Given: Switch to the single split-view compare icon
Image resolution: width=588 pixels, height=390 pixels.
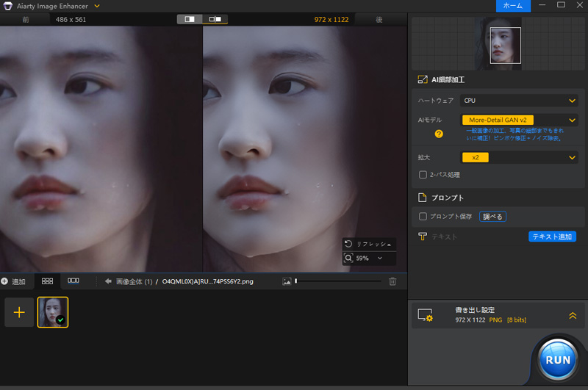Looking at the screenshot, I should coord(190,20).
